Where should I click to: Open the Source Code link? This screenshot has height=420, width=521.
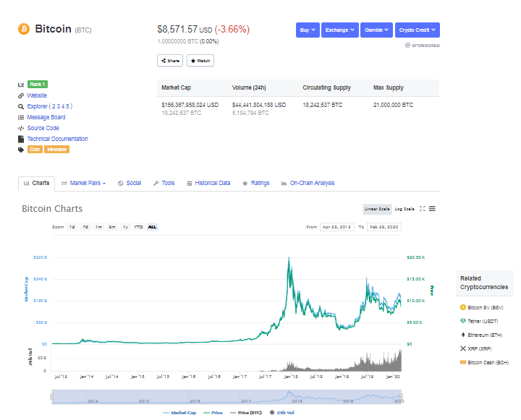43,128
